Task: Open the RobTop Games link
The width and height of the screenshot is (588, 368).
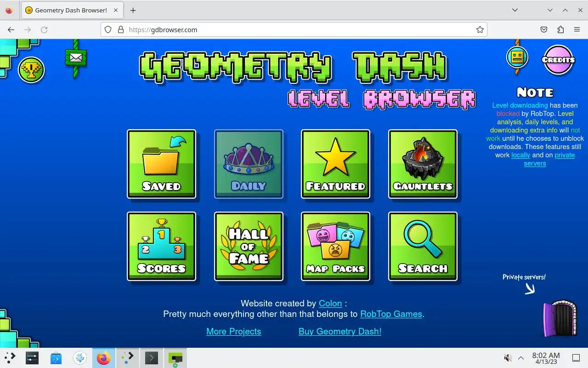Action: pyautogui.click(x=391, y=314)
